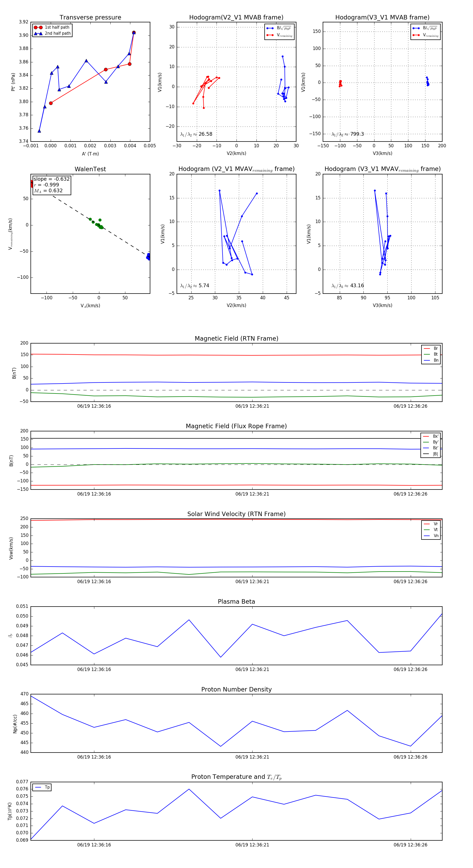Click the topmost data point in Transverse pressure plot
Screen dimensions: 473x868
(x=134, y=33)
